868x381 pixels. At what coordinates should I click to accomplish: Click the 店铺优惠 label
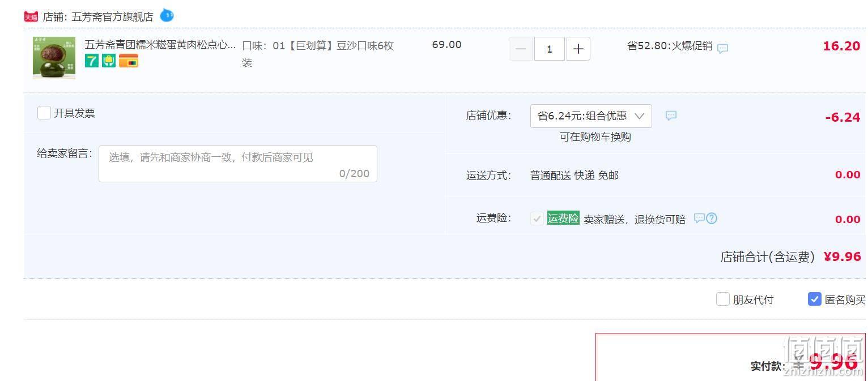489,115
